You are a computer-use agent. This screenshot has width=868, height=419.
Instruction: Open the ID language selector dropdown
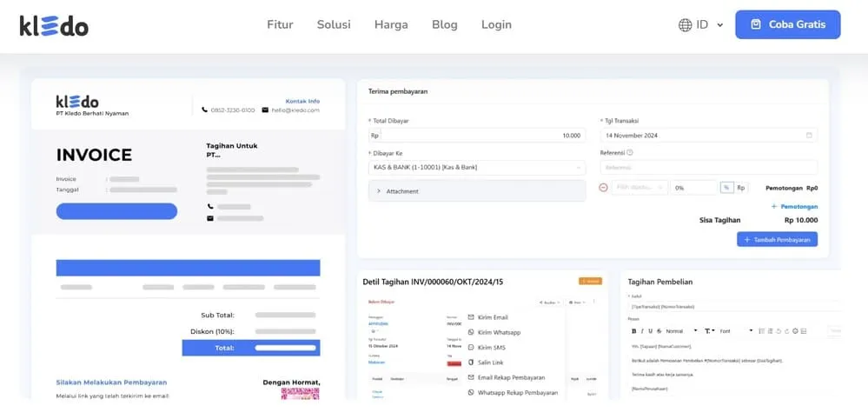click(700, 24)
